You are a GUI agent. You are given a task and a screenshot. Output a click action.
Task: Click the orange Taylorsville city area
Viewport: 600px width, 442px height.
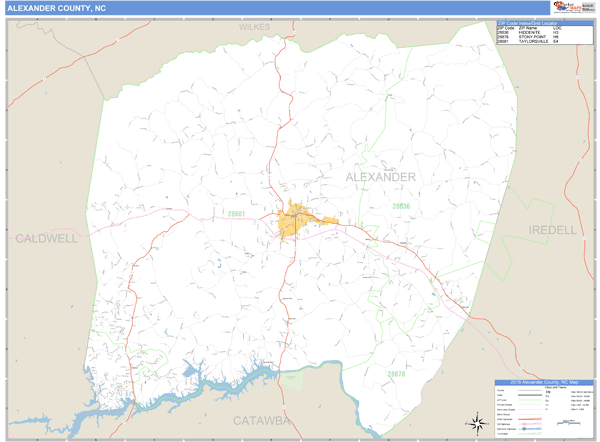(x=297, y=217)
